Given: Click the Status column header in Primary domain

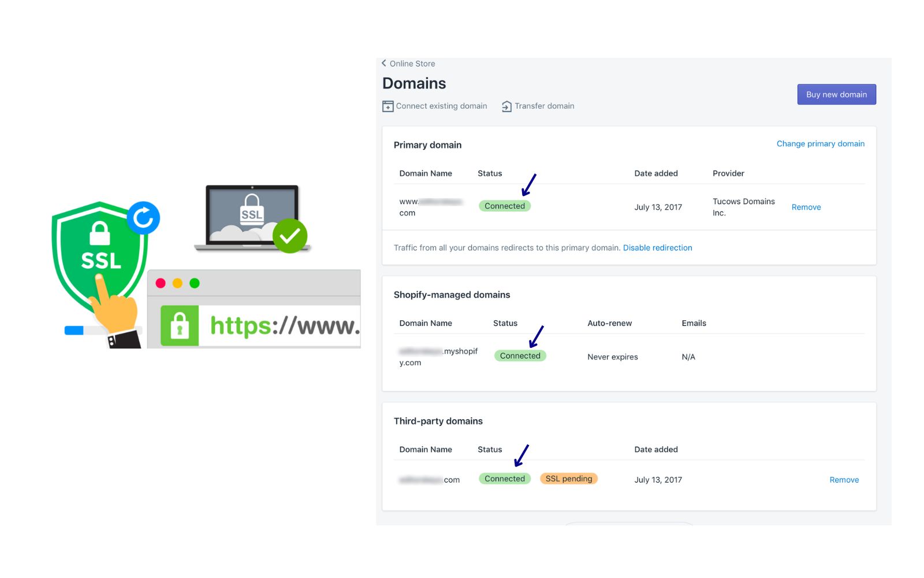Looking at the screenshot, I should click(x=490, y=173).
